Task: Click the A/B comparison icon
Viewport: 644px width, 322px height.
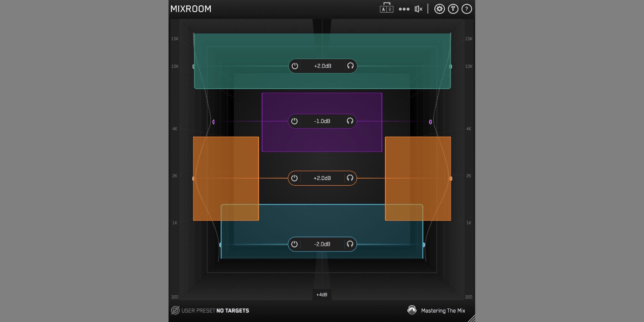Action: pyautogui.click(x=386, y=9)
